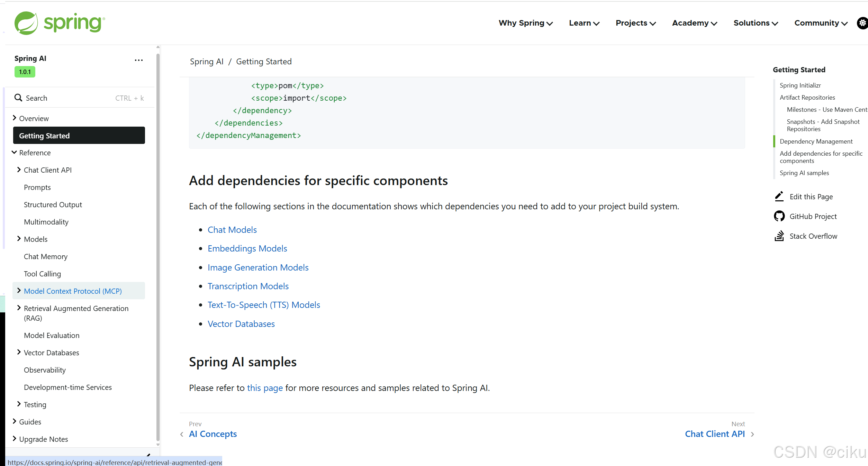The height and width of the screenshot is (466, 868).
Task: Jump to Add dependencies for specific components
Action: pos(821,157)
